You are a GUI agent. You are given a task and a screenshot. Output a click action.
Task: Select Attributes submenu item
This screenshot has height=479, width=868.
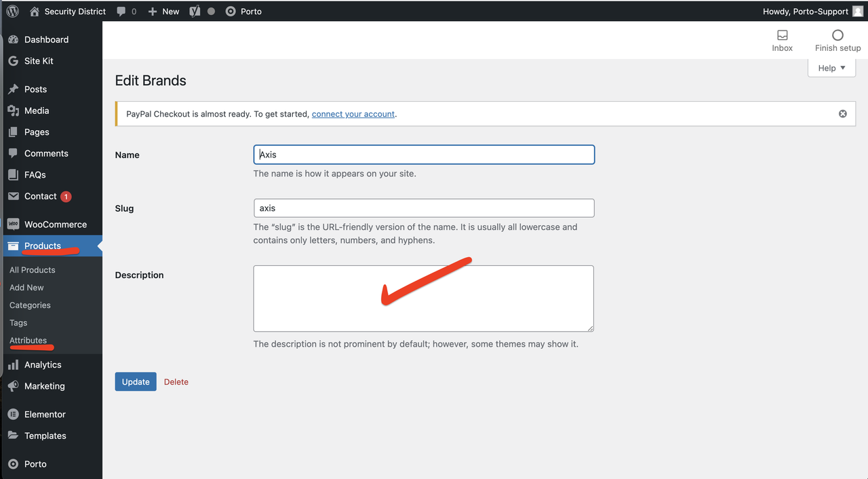(x=28, y=341)
